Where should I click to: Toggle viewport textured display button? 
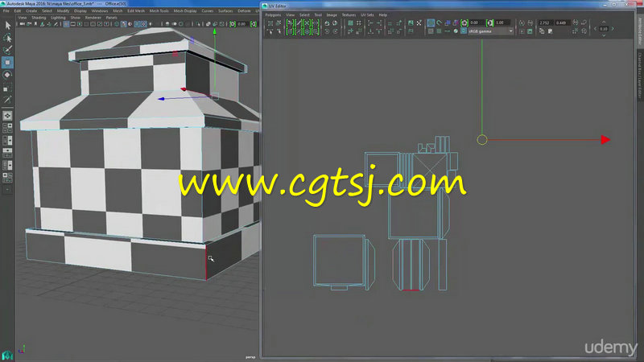(x=143, y=24)
